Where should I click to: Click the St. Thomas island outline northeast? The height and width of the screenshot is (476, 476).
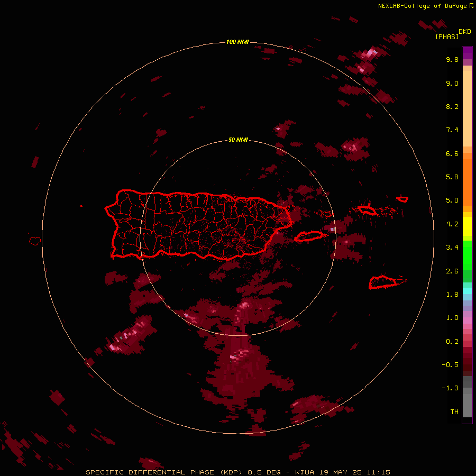tap(368, 210)
